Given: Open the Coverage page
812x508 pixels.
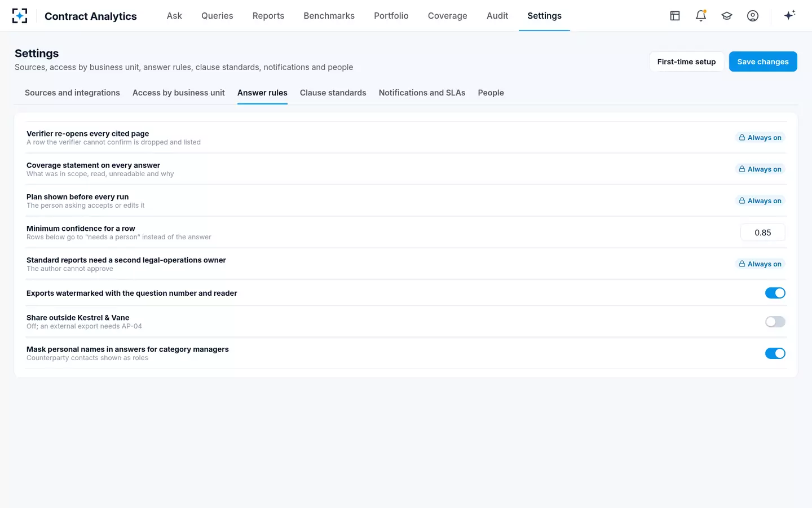Looking at the screenshot, I should click(x=448, y=16).
